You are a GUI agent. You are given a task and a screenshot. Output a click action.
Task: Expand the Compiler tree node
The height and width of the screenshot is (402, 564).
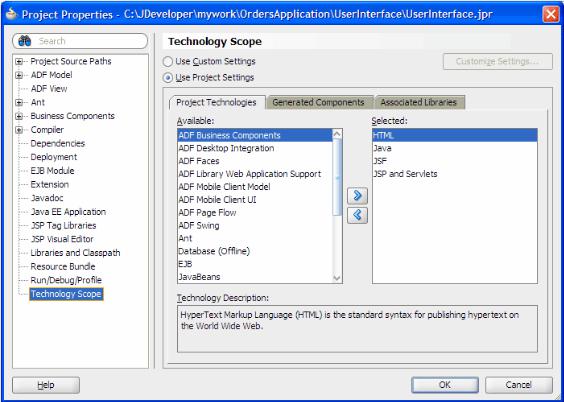[x=19, y=130]
